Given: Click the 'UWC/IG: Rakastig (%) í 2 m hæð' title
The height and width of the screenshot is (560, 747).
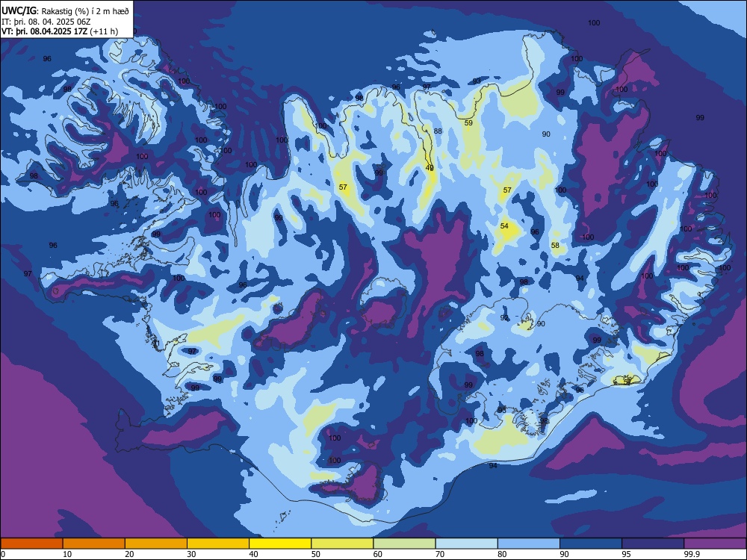Looking at the screenshot, I should [x=65, y=11].
